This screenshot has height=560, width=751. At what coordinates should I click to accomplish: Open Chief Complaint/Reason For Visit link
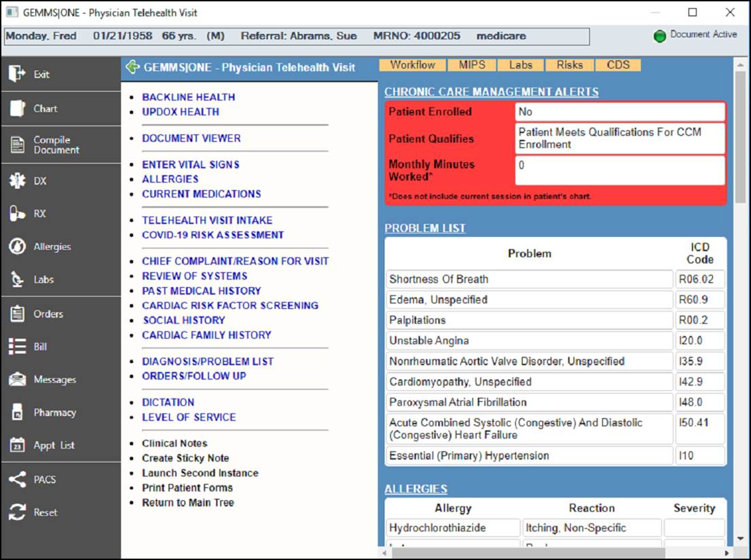235,261
